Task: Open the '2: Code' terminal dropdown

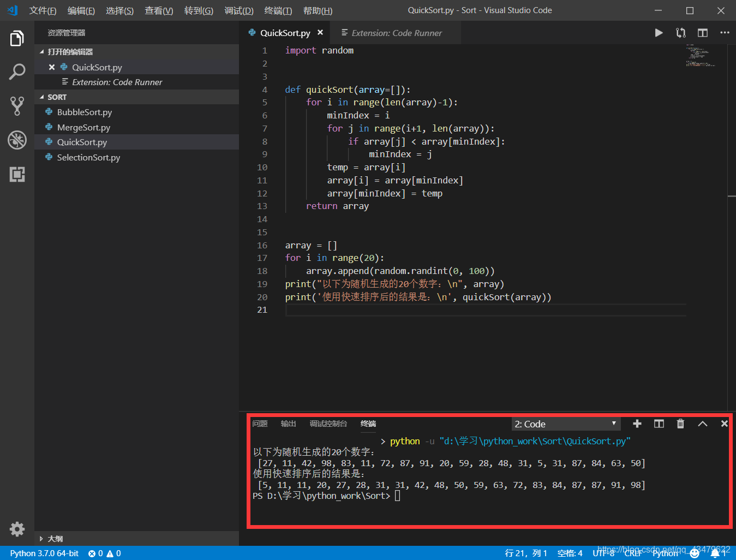Action: [565, 424]
